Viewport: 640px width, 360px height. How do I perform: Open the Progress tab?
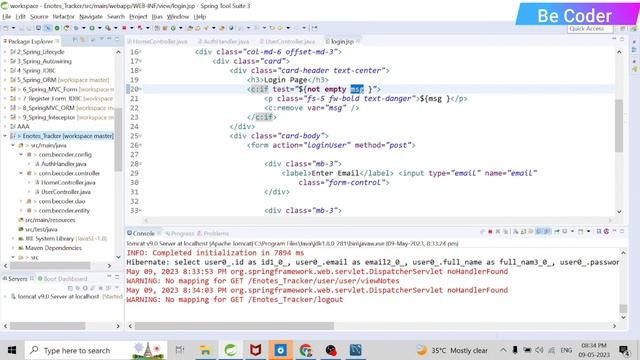coord(179,233)
